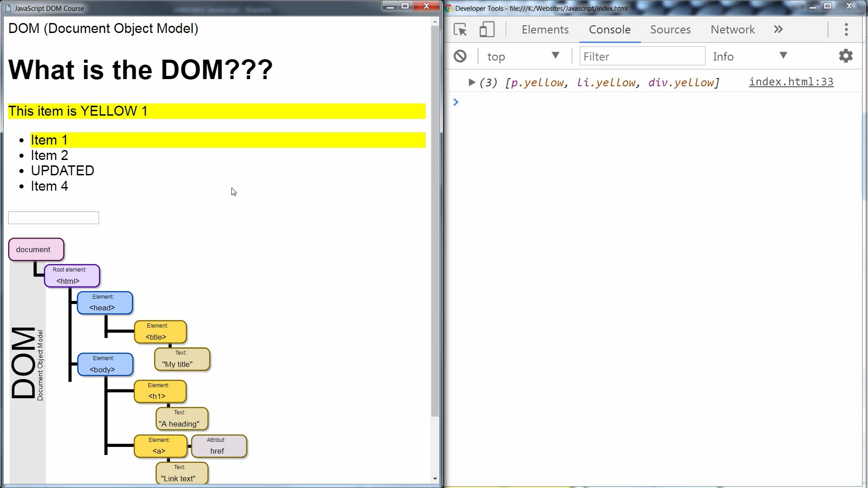Show more DevTools tabs via double chevron
The height and width of the screenshot is (488, 868).
(778, 30)
